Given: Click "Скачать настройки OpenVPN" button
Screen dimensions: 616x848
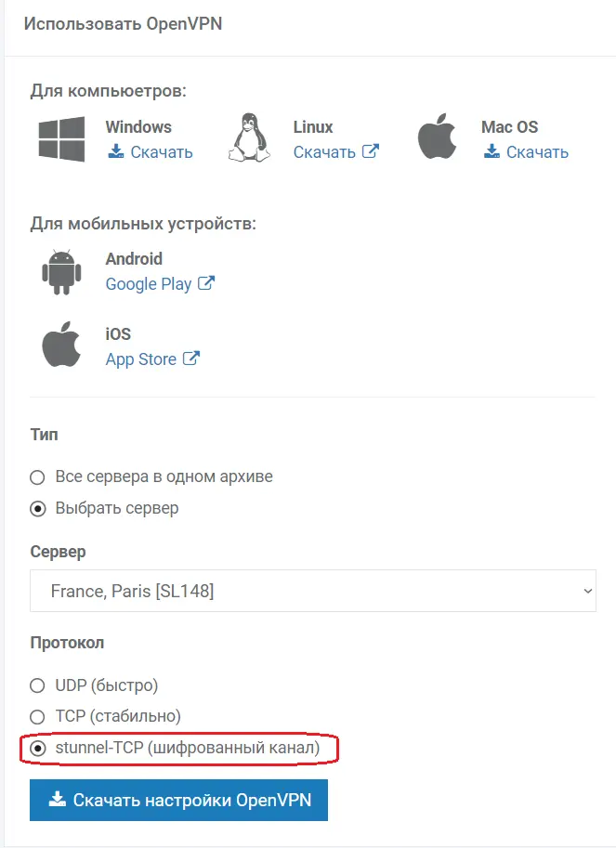Looking at the screenshot, I should (178, 800).
